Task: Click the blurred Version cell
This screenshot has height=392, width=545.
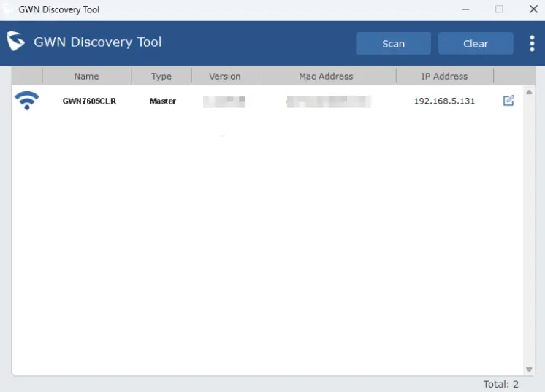Action: (224, 101)
